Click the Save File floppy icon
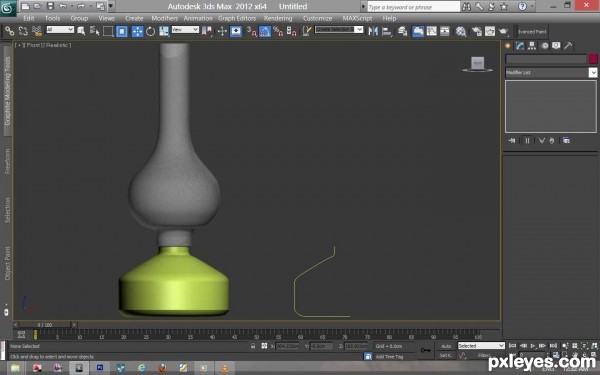The width and height of the screenshot is (600, 375). point(50,6)
